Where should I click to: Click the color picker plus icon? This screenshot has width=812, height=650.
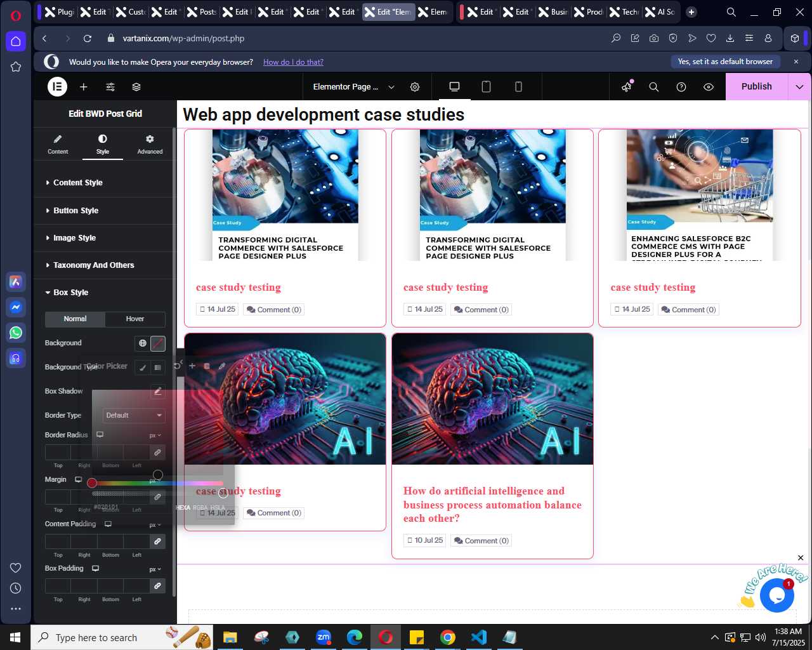[x=192, y=366]
